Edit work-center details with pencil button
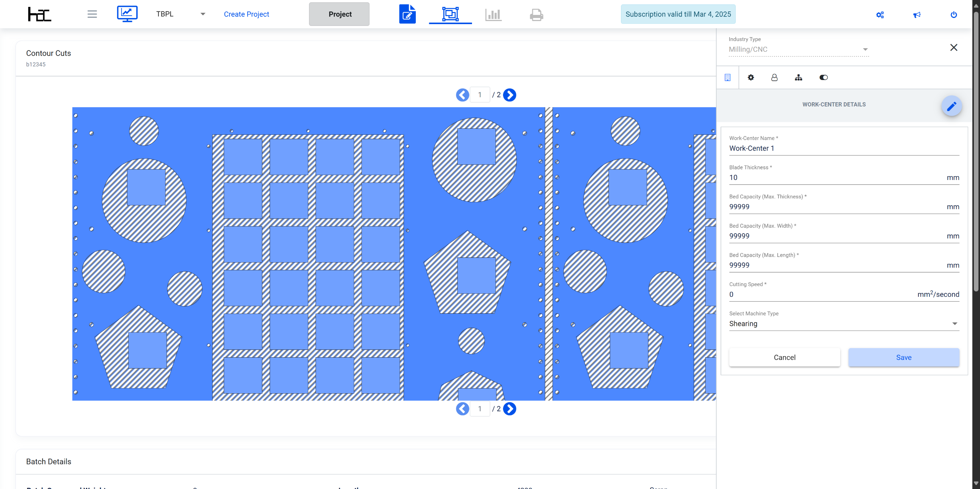Viewport: 980px width, 489px height. pyautogui.click(x=951, y=106)
